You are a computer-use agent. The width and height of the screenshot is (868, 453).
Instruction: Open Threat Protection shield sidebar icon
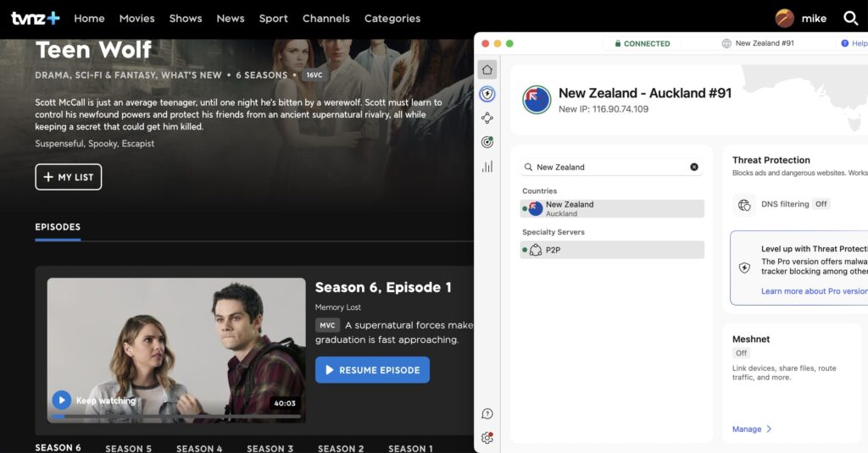[487, 94]
